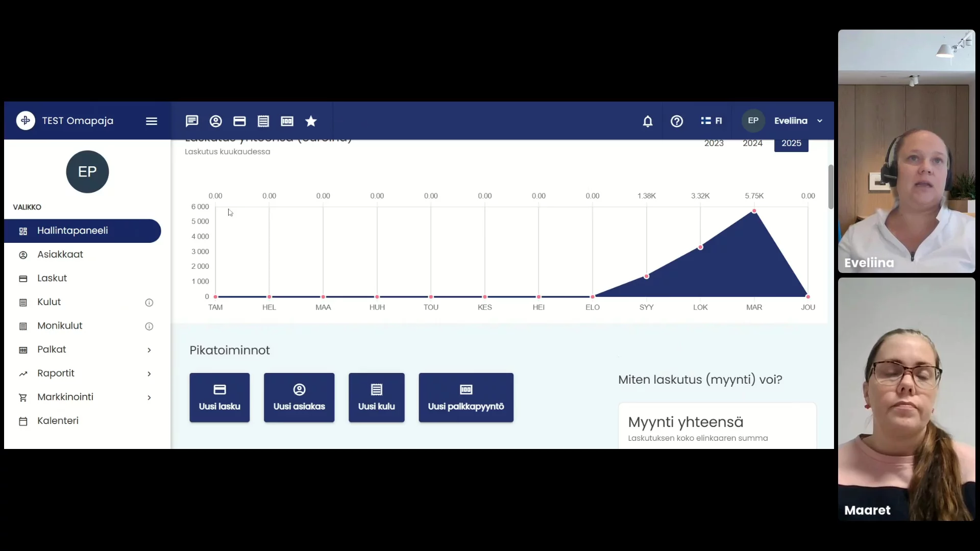Open notifications bell
This screenshot has width=980, height=551.
[647, 121]
